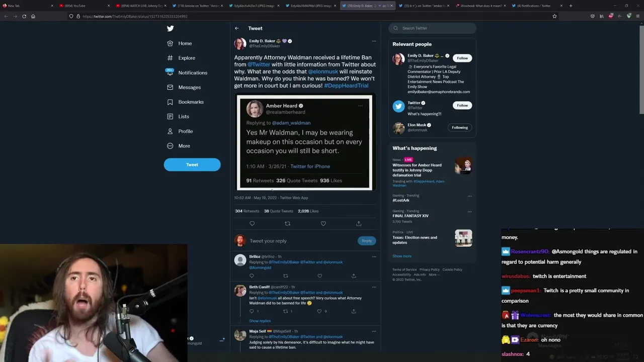Click the Twitter bird logo in the sidebar
Viewport: 644px width, 362px height.
[170, 29]
